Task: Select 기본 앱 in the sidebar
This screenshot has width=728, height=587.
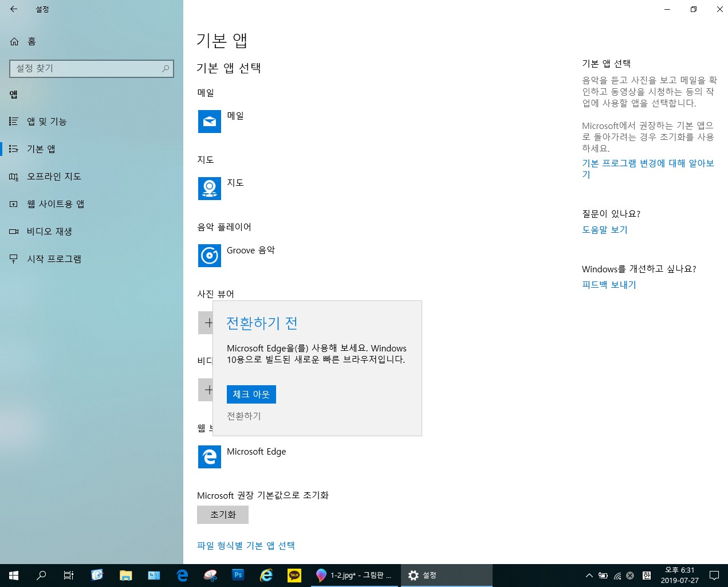Action: 92,149
